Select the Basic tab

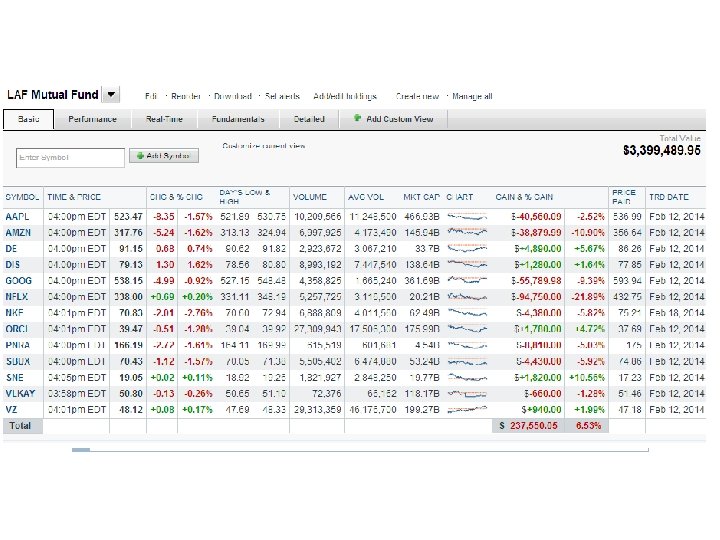point(28,119)
